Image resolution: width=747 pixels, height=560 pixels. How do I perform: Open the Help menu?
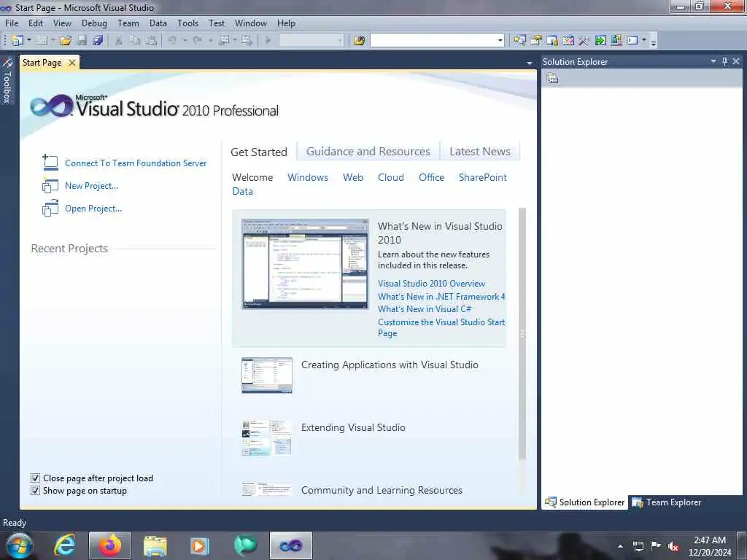pos(286,23)
